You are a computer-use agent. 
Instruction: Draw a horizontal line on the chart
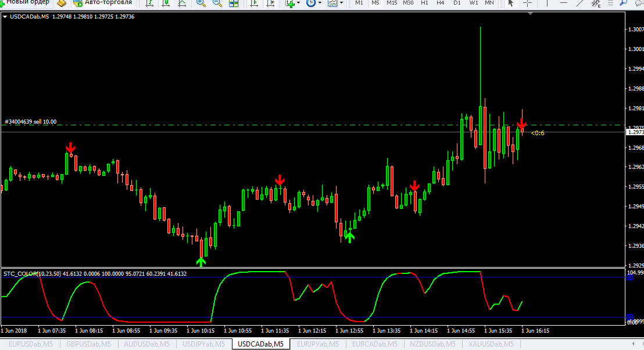pyautogui.click(x=564, y=3)
